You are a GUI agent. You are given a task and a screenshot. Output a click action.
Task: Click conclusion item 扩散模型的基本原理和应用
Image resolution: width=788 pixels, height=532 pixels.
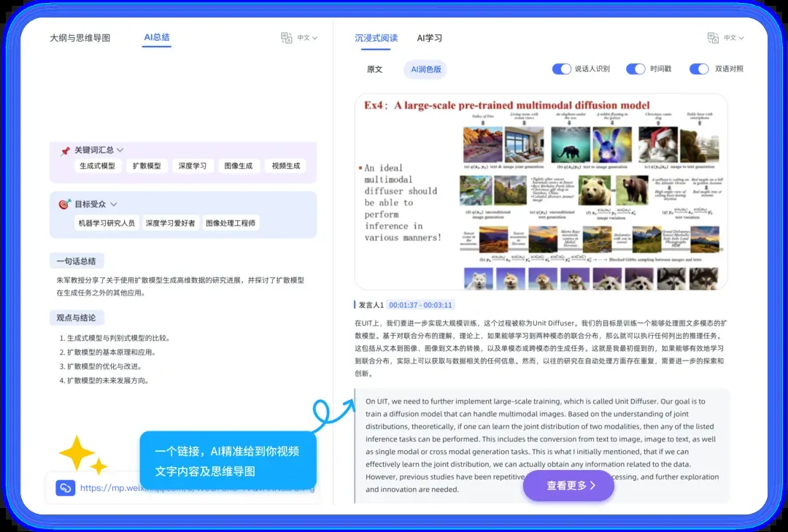[107, 352]
